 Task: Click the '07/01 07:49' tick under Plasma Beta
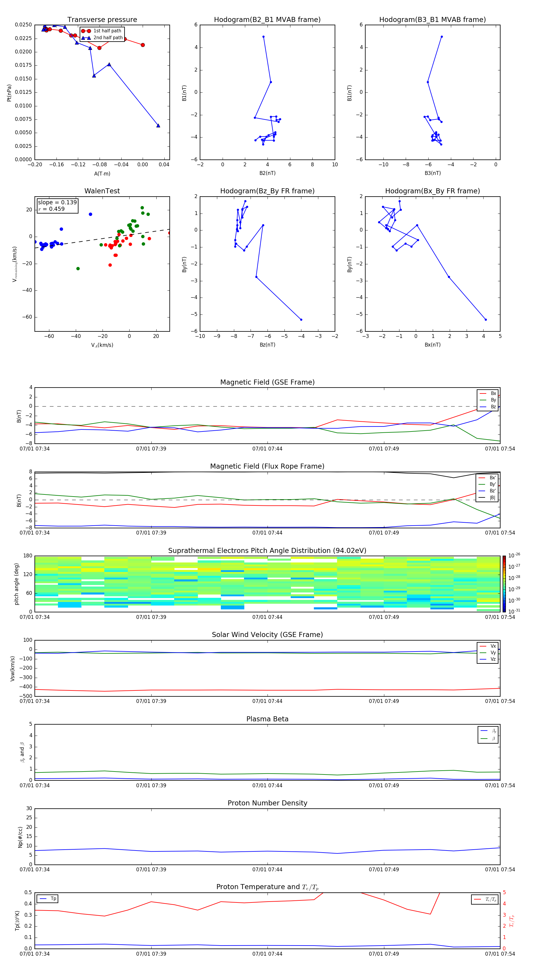coord(384,785)
